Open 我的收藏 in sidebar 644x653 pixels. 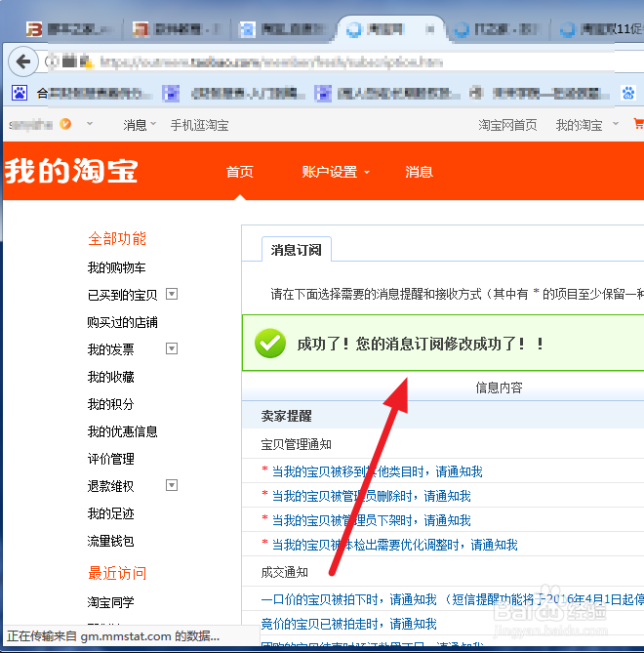[110, 377]
